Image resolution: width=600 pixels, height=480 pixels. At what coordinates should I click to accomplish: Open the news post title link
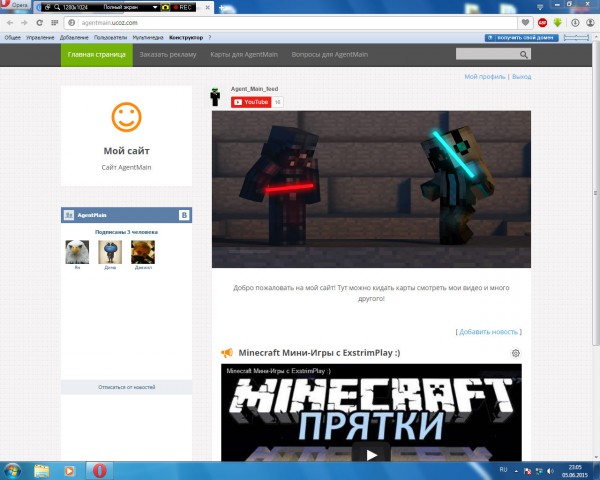(319, 353)
